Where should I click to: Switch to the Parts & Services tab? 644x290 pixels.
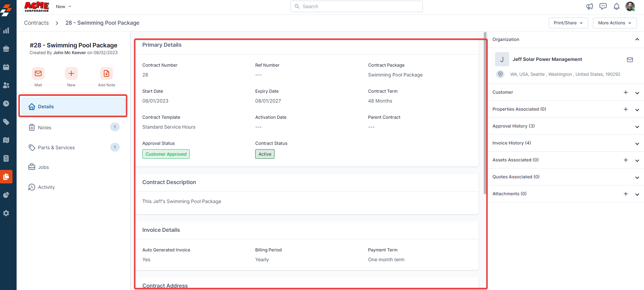tap(56, 148)
